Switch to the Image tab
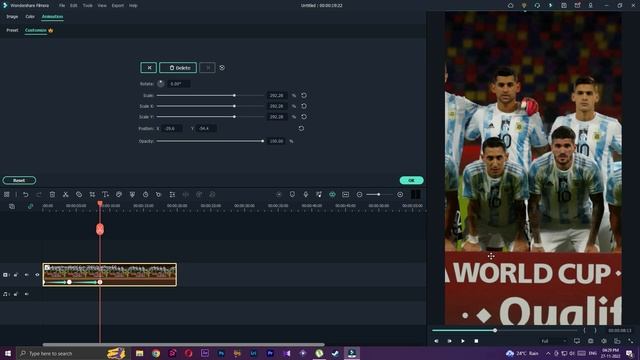This screenshot has height=360, width=640. pyautogui.click(x=12, y=17)
